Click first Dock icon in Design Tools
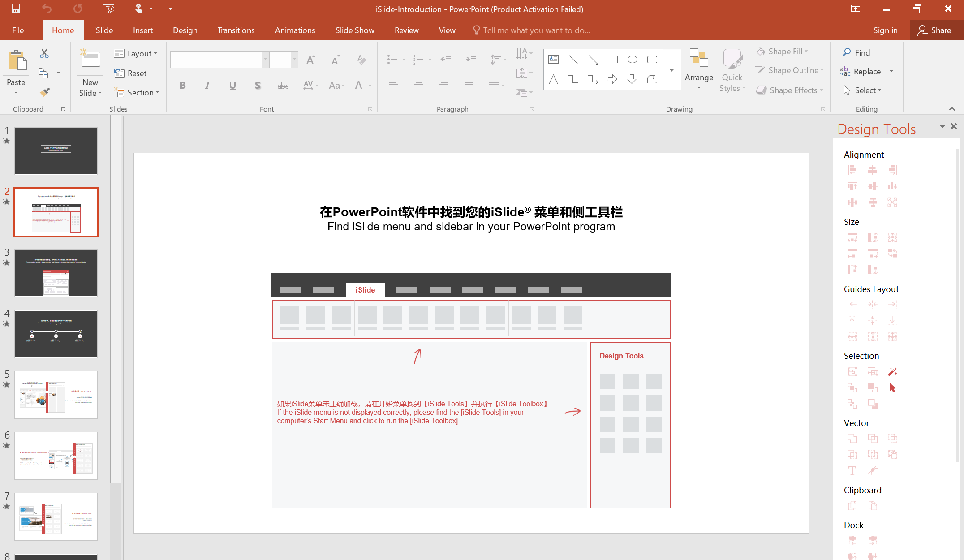This screenshot has width=964, height=560. pos(852,540)
